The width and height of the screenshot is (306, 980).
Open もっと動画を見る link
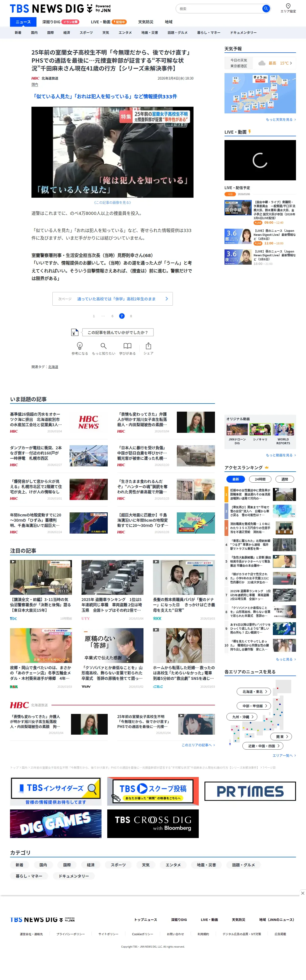[280, 455]
